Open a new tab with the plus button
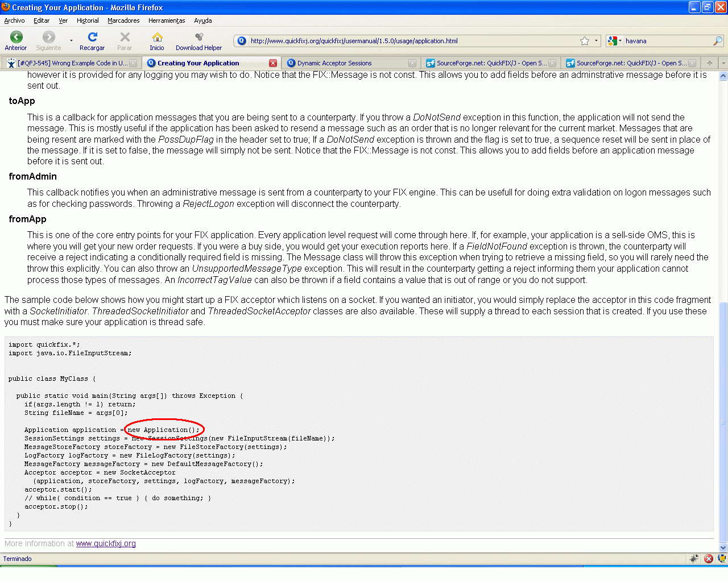 [x=710, y=63]
